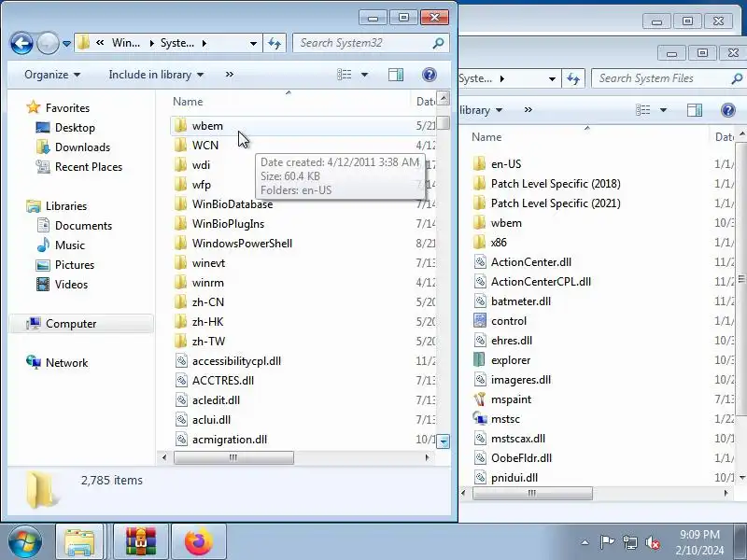Select Computer in the navigation pane
This screenshot has width=747, height=560.
pyautogui.click(x=71, y=323)
